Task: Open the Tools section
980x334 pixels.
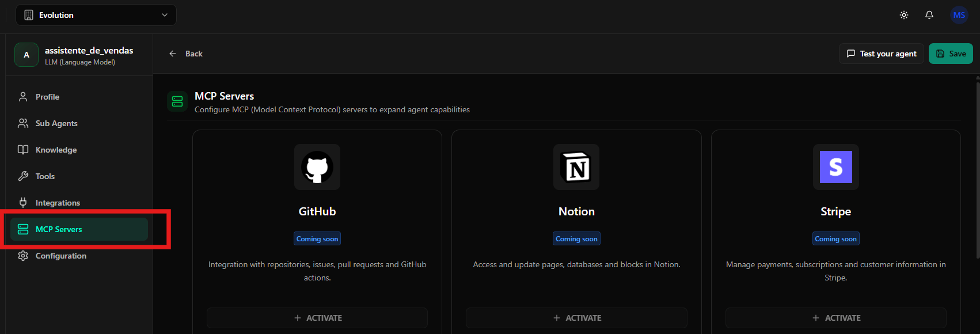Action: pyautogui.click(x=79, y=176)
